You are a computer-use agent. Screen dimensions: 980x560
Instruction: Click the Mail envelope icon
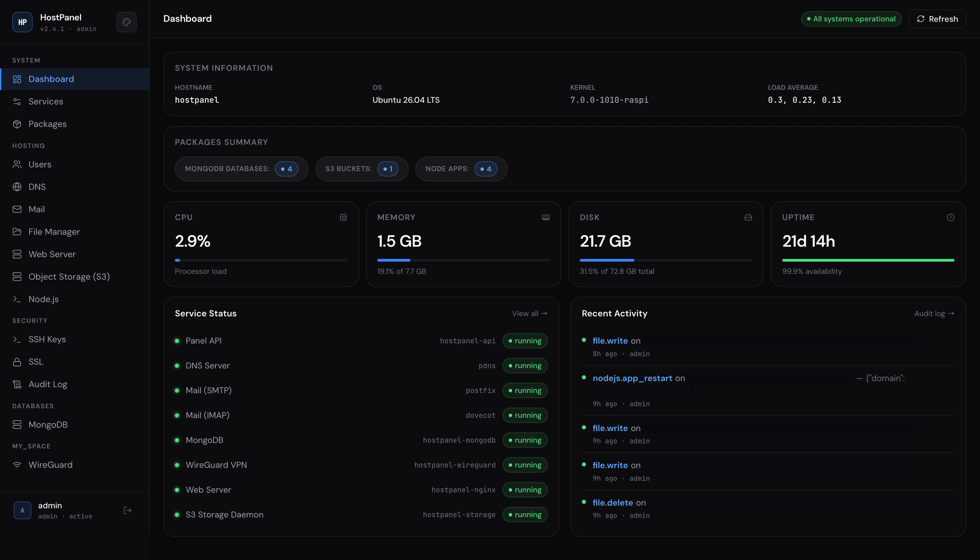(x=17, y=209)
